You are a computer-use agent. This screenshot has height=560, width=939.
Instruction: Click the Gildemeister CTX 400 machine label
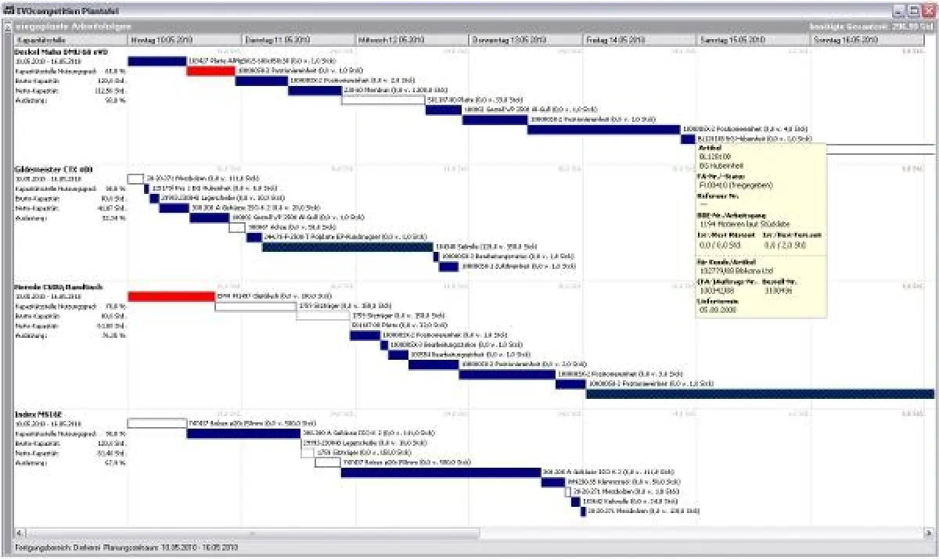coord(49,168)
